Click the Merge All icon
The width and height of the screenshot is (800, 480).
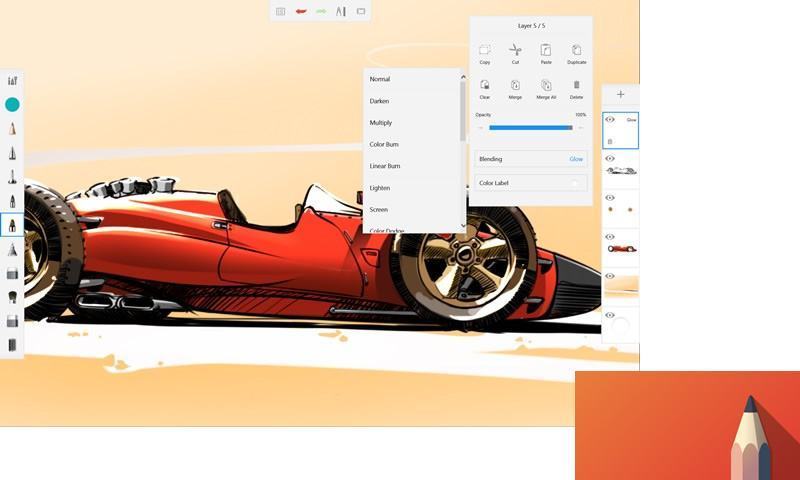click(546, 86)
